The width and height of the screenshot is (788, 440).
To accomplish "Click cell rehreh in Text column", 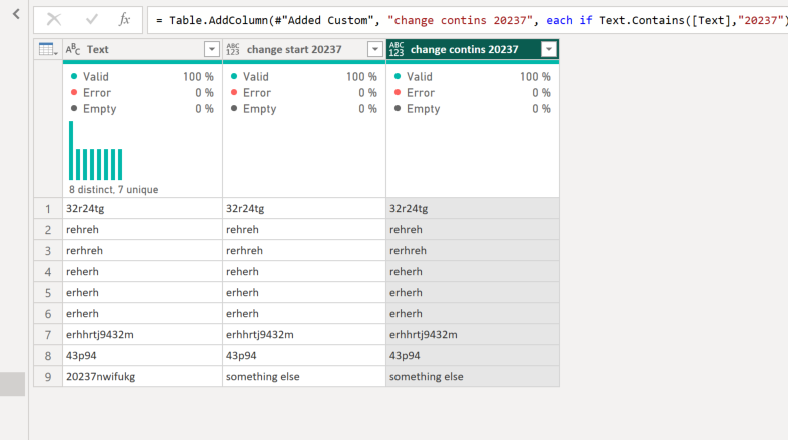I will [x=142, y=230].
